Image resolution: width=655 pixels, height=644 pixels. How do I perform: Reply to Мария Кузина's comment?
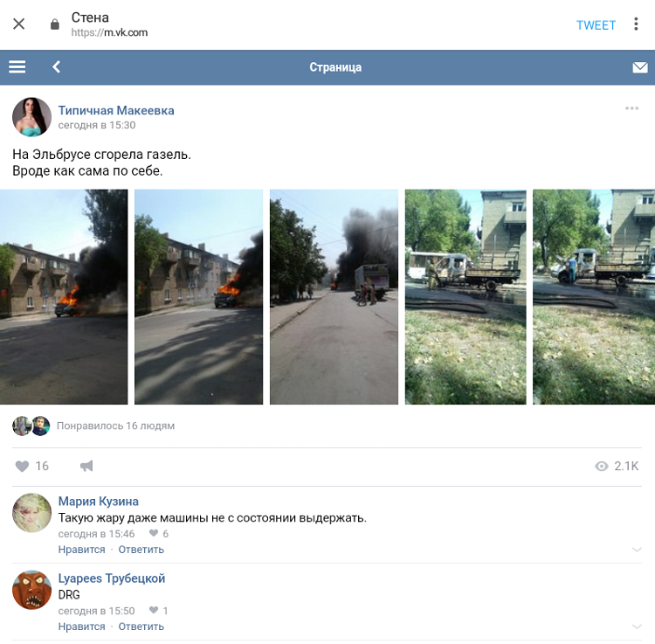pos(141,550)
